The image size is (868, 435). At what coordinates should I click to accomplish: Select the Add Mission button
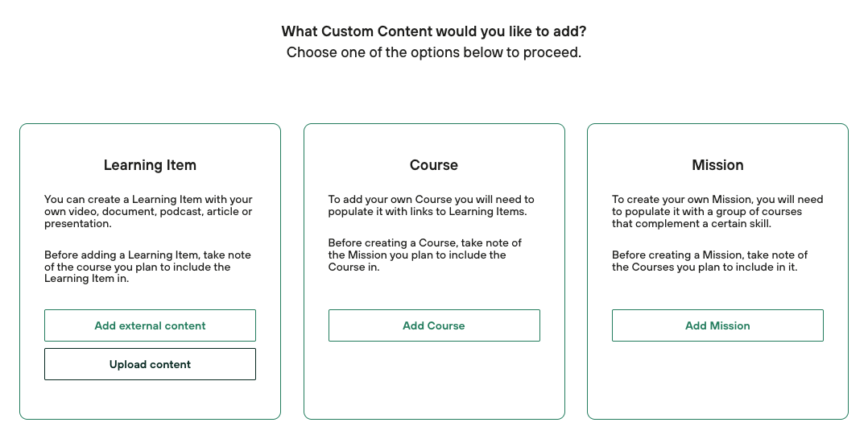(x=717, y=325)
